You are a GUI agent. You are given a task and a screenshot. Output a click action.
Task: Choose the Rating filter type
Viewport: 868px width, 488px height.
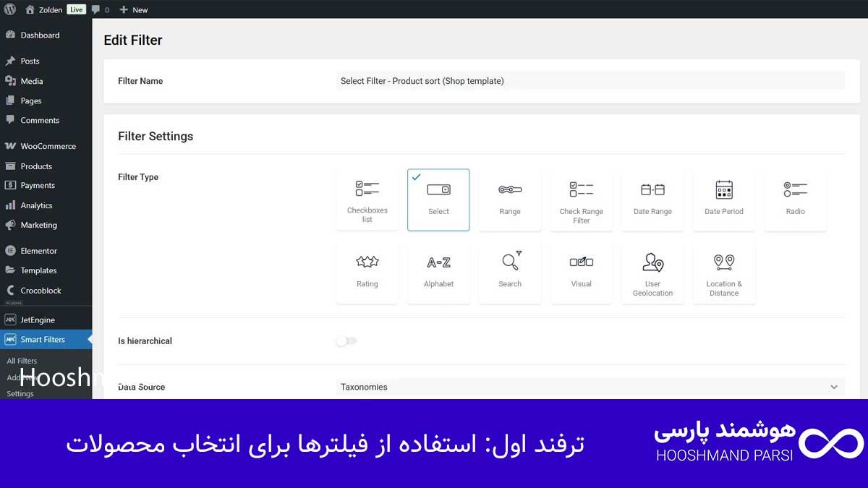(x=367, y=273)
